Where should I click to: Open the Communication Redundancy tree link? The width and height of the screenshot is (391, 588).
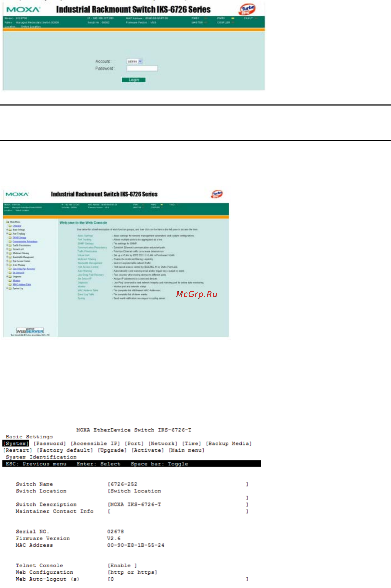25,242
